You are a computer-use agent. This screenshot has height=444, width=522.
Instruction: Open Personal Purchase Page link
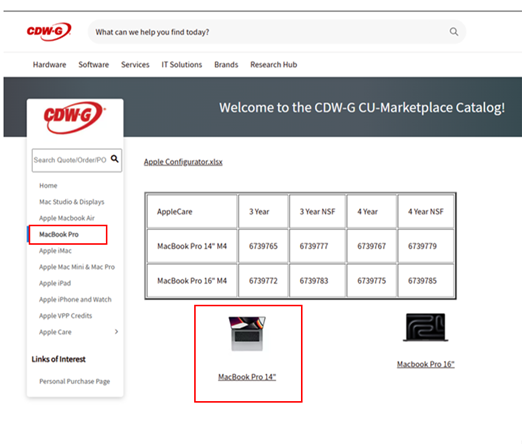[x=75, y=381]
